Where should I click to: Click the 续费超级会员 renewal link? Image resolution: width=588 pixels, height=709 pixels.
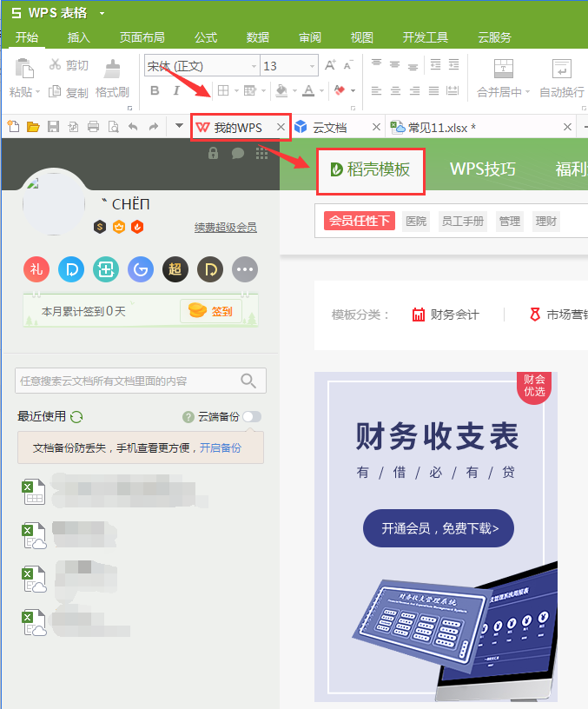point(225,228)
